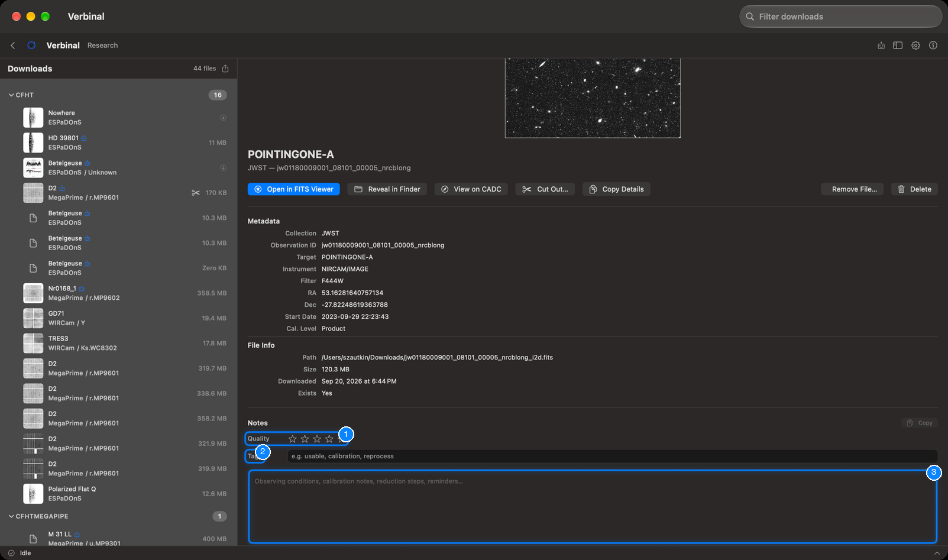Click the Cut Out... button

[545, 189]
